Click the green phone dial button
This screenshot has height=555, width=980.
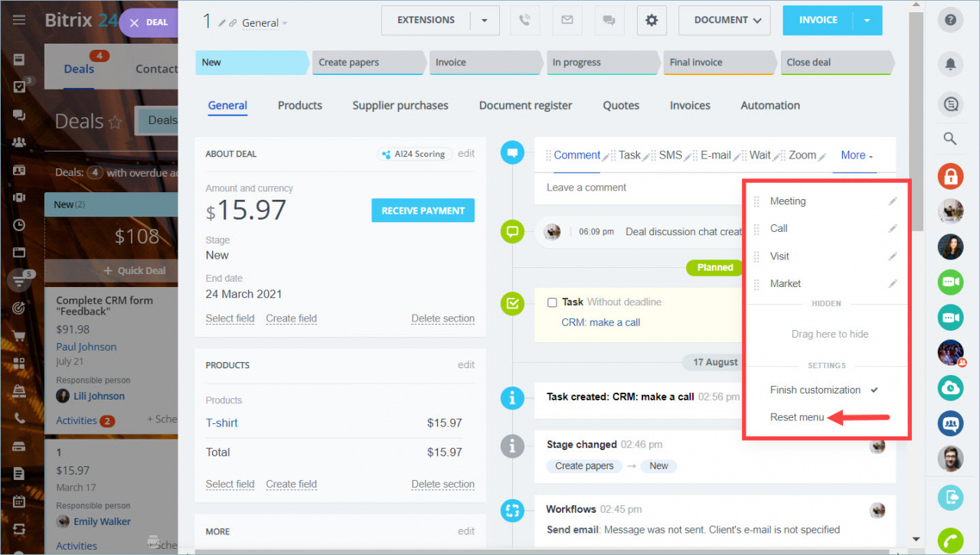(950, 540)
